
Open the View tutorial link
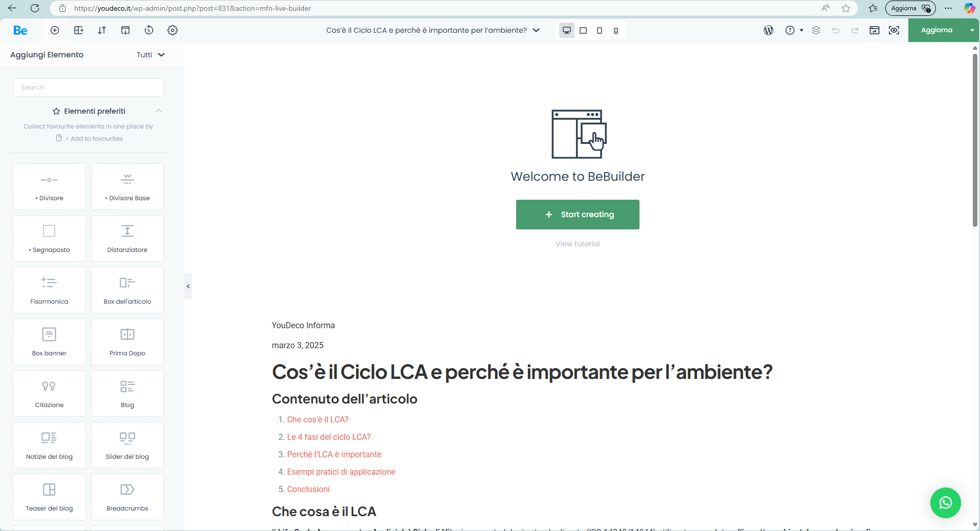pyautogui.click(x=578, y=244)
